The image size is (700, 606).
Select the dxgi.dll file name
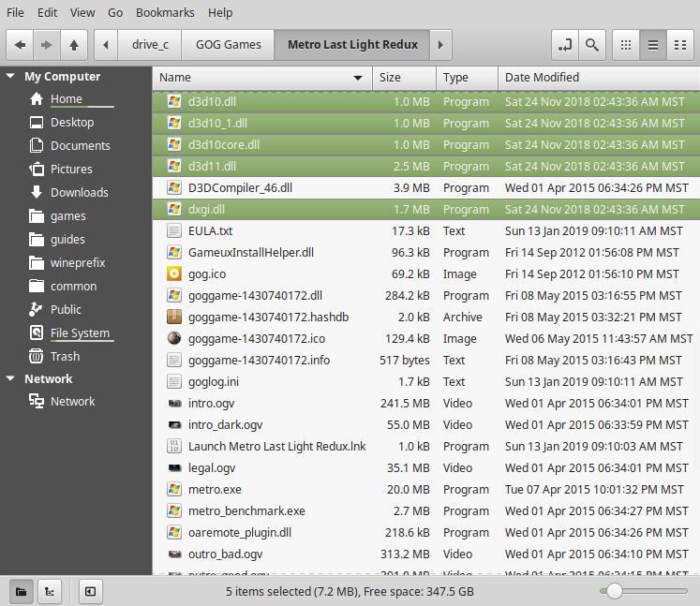pyautogui.click(x=206, y=209)
